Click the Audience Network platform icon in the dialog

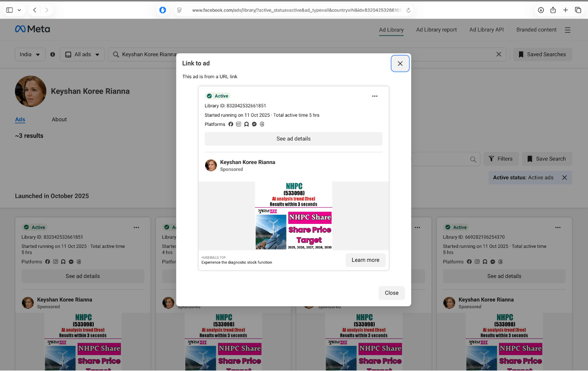click(x=246, y=124)
